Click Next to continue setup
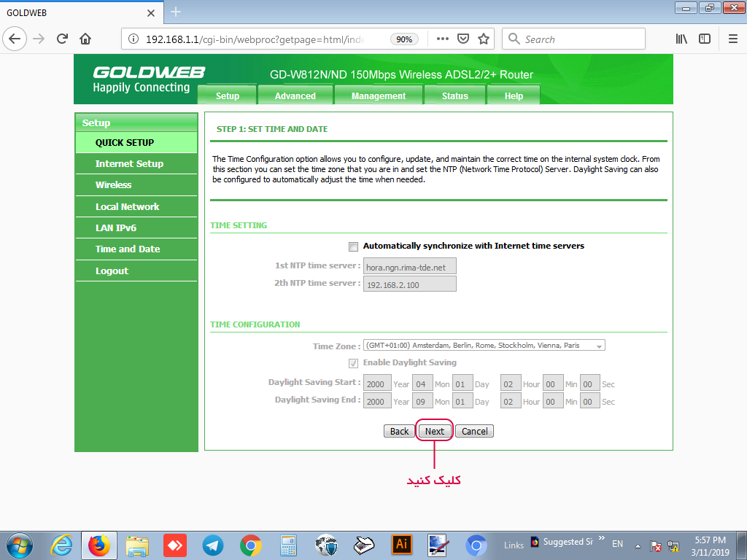The height and width of the screenshot is (560, 747). [434, 431]
